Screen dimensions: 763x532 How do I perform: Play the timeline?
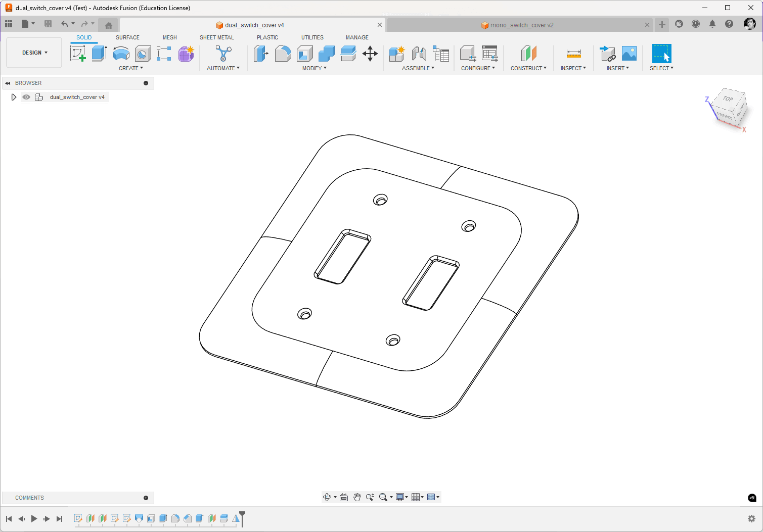[34, 519]
